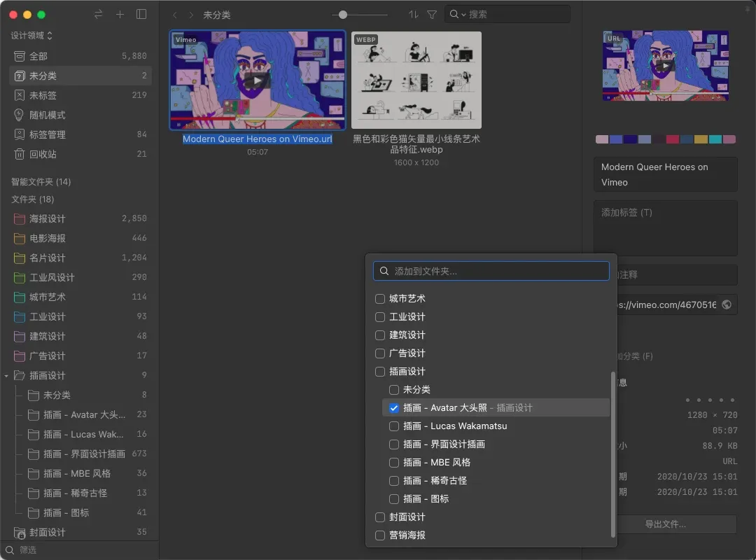Image resolution: width=756 pixels, height=560 pixels.
Task: Click the 添加标签 (T) tag field
Action: [x=666, y=228]
